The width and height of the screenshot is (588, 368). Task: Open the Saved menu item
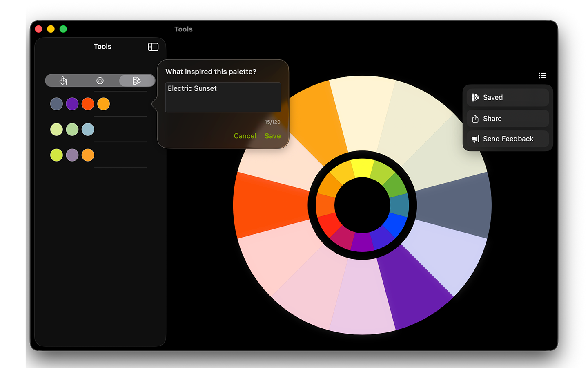pos(508,97)
